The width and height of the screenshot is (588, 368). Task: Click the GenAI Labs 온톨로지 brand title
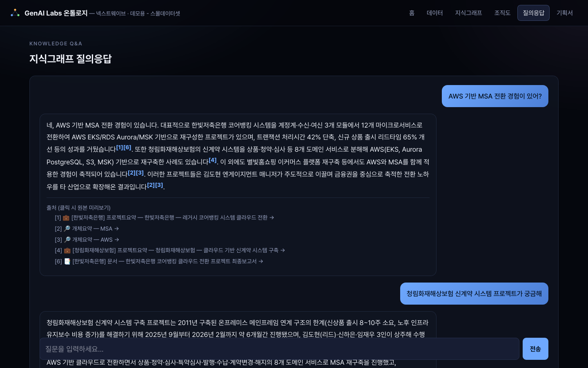pyautogui.click(x=56, y=13)
